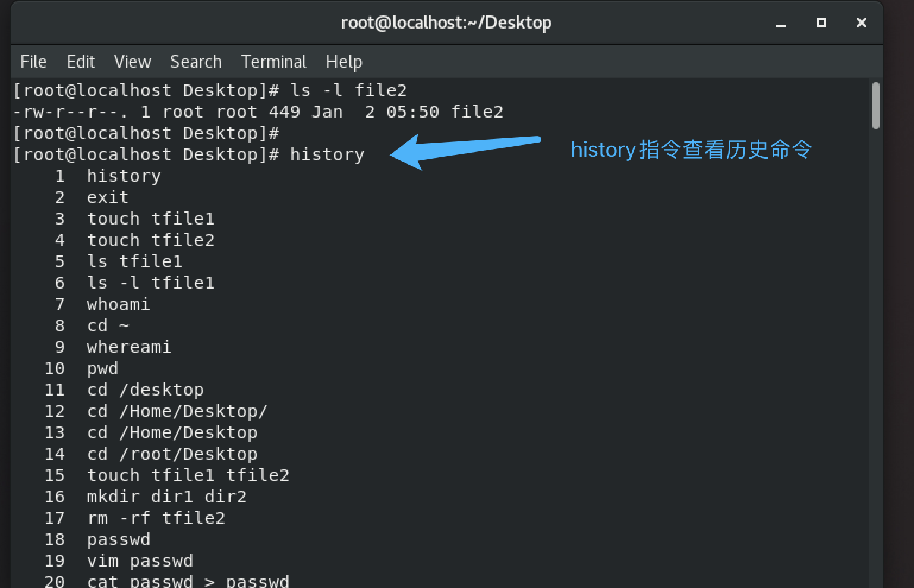Select the history command at prompt
Screen dimensions: 914x588
(327, 154)
